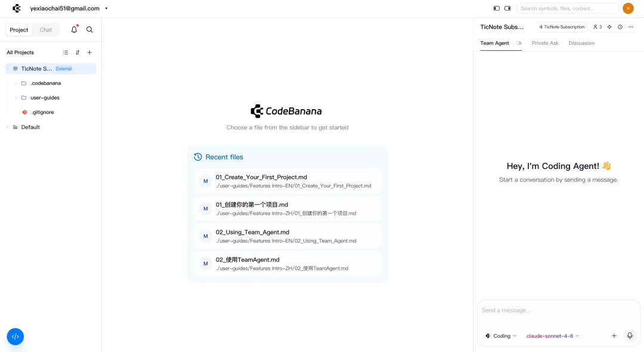The height and width of the screenshot is (352, 644).
Task: Open the more options ellipsis menu
Action: pos(631,27)
